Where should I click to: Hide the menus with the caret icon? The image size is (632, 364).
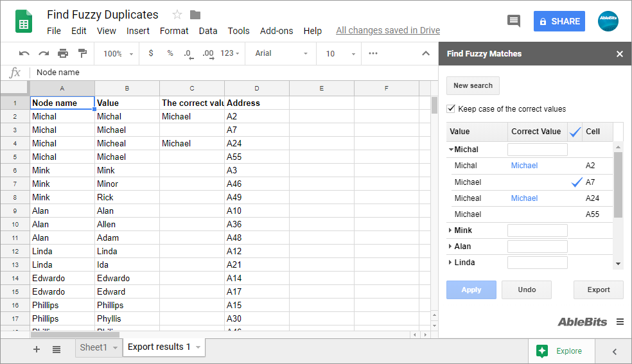coord(426,53)
